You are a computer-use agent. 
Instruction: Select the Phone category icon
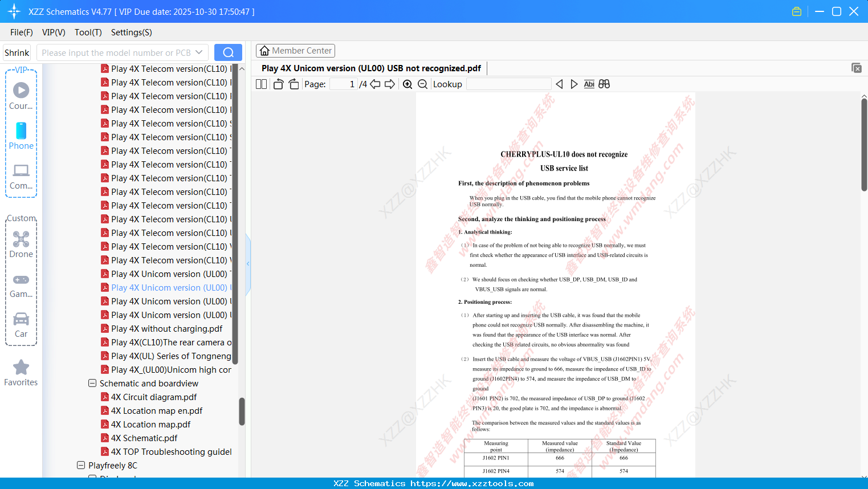point(21,136)
